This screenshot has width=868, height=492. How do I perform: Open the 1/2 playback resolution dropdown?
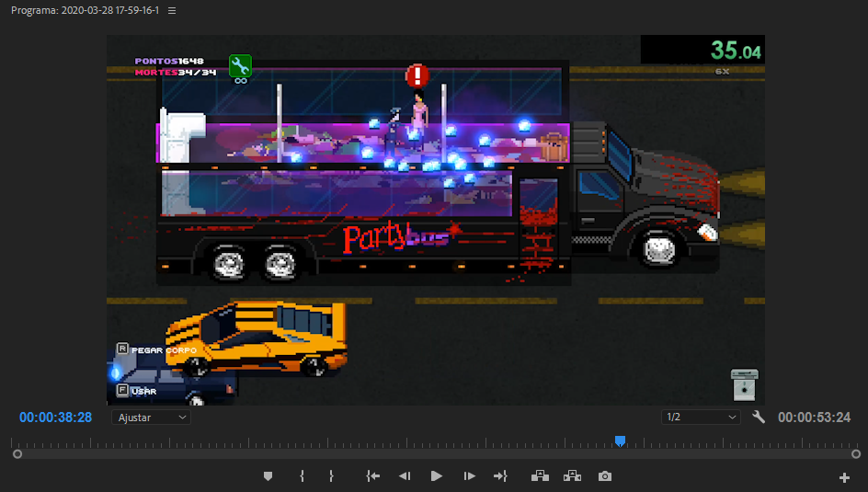701,418
